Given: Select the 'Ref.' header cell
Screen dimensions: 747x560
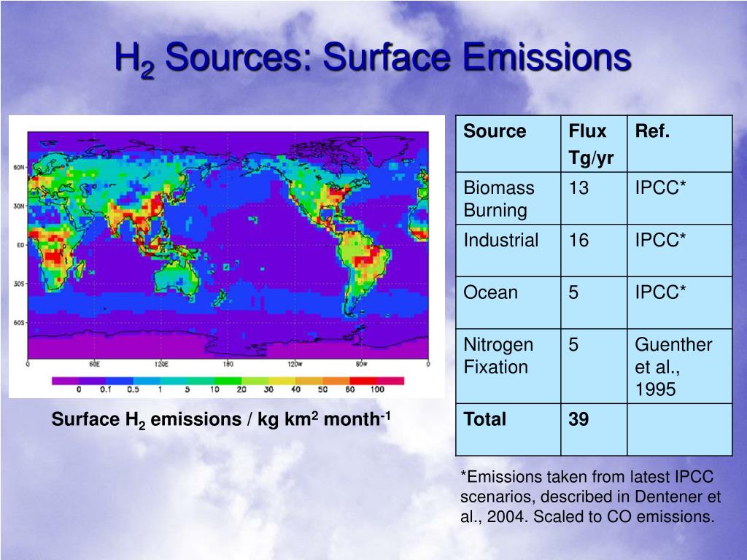Looking at the screenshot, I should (x=680, y=144).
